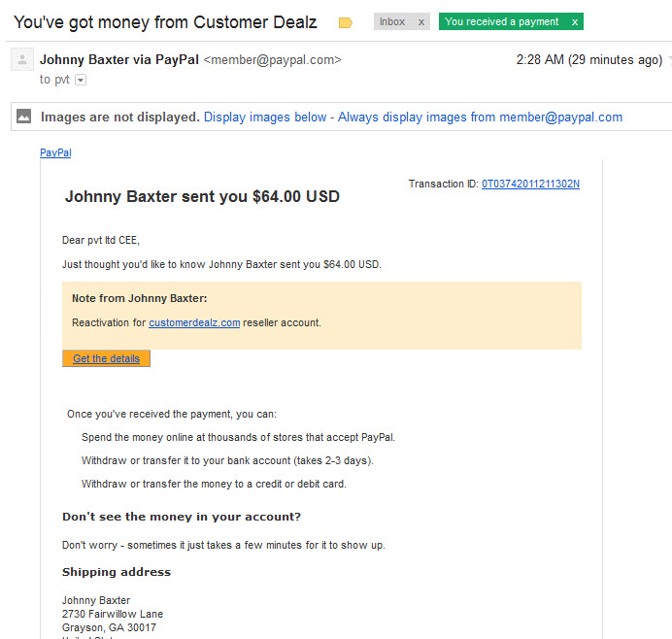672x639 pixels.
Task: Click 'Display images below' link
Action: (265, 117)
